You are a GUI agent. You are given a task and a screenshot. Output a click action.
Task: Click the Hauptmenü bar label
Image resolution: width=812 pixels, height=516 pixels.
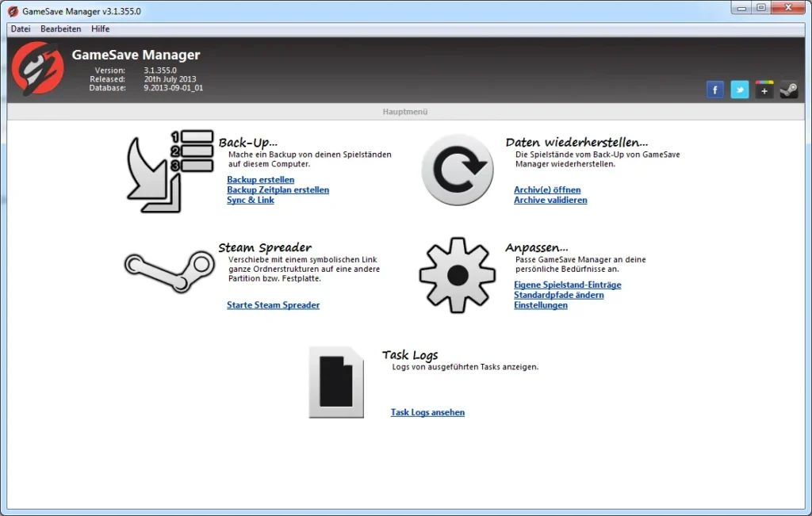point(405,111)
